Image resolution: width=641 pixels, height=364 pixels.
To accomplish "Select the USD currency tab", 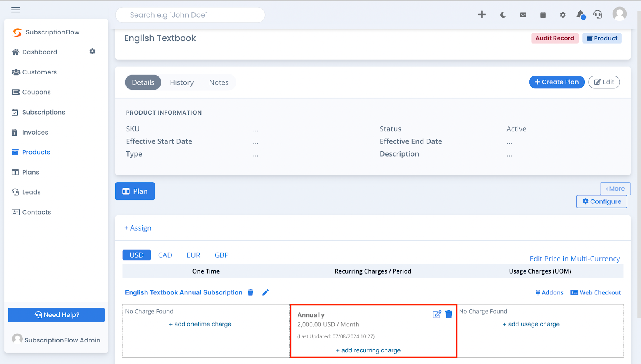I will point(137,255).
